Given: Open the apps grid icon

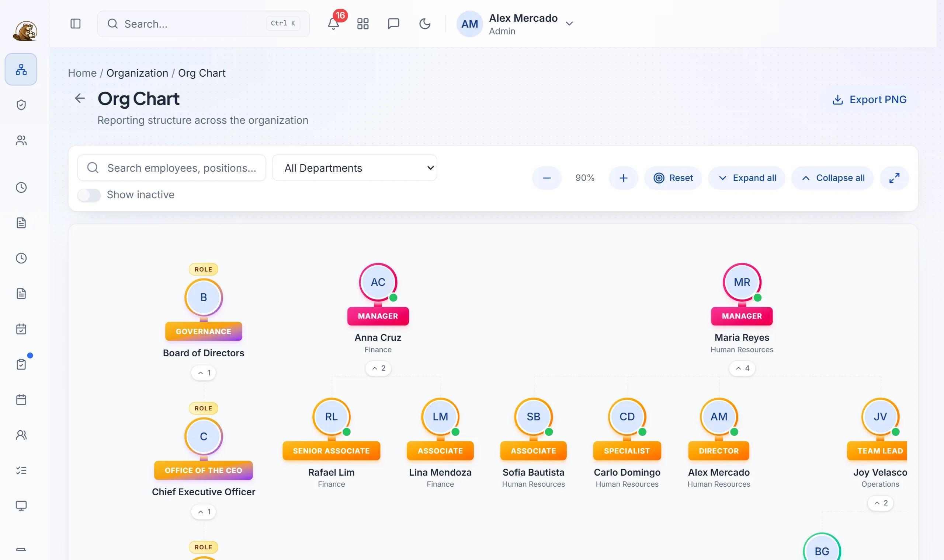Looking at the screenshot, I should coord(363,24).
